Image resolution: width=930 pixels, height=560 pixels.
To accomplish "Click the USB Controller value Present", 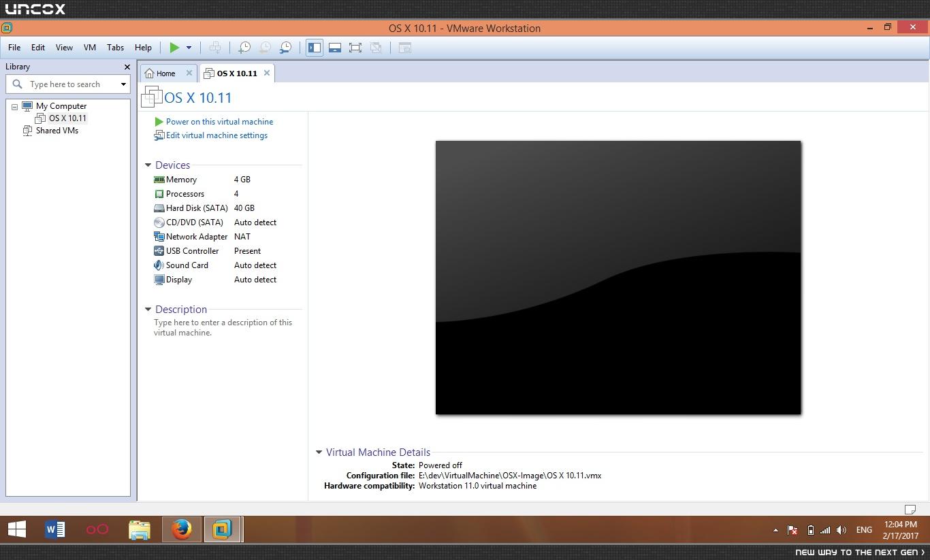I will point(248,251).
